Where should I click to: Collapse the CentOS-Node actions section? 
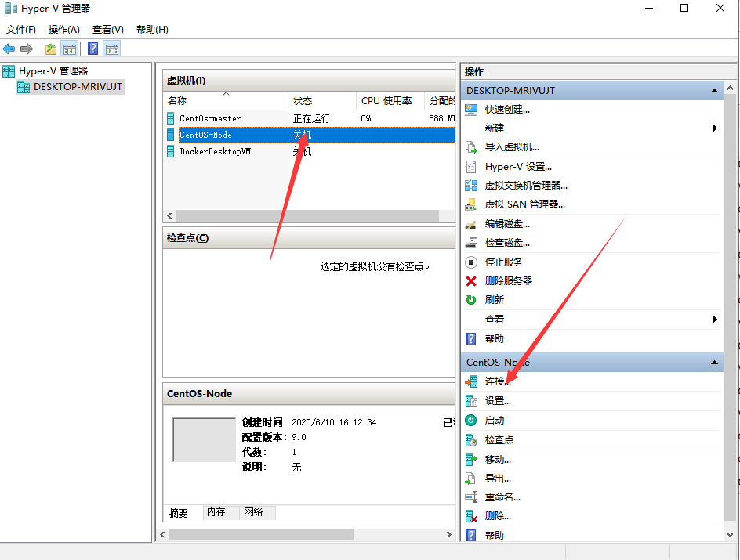[x=714, y=363]
